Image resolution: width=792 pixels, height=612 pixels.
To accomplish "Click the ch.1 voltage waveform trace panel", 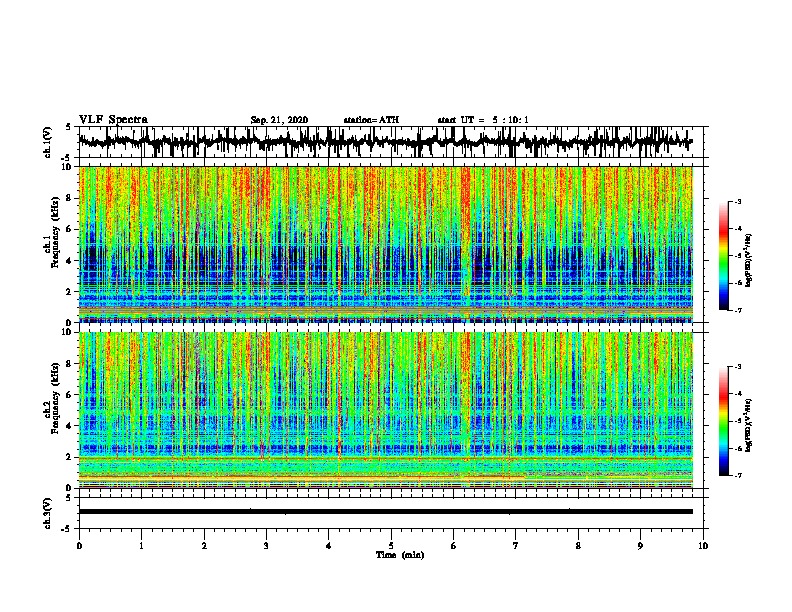I will point(393,142).
